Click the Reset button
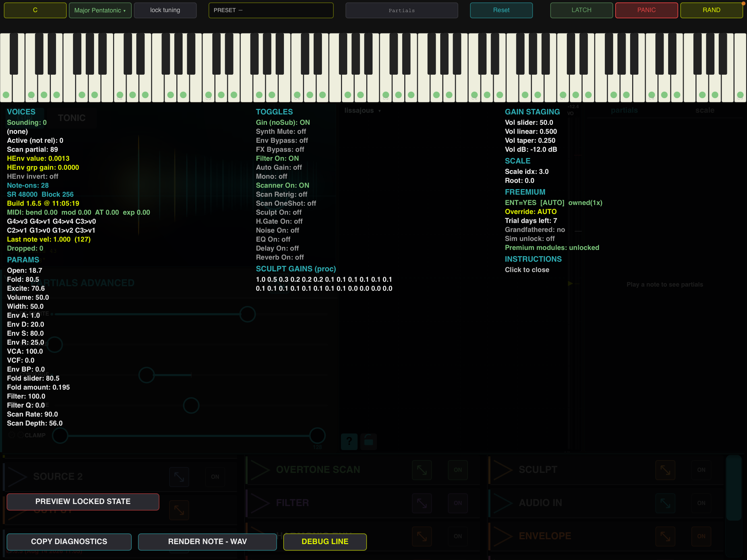The height and width of the screenshot is (560, 747). (x=501, y=10)
